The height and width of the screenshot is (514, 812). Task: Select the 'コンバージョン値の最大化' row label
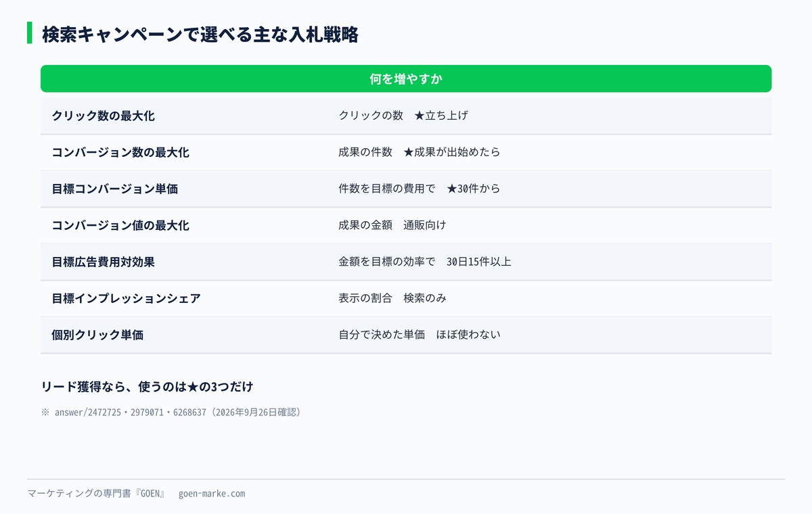pos(120,225)
